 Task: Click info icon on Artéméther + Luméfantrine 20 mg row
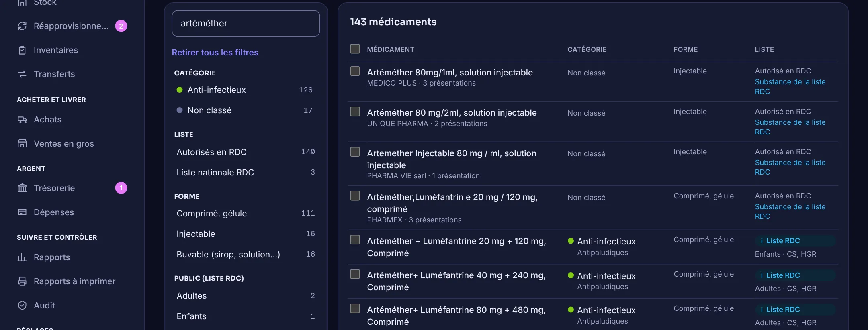[762, 241]
